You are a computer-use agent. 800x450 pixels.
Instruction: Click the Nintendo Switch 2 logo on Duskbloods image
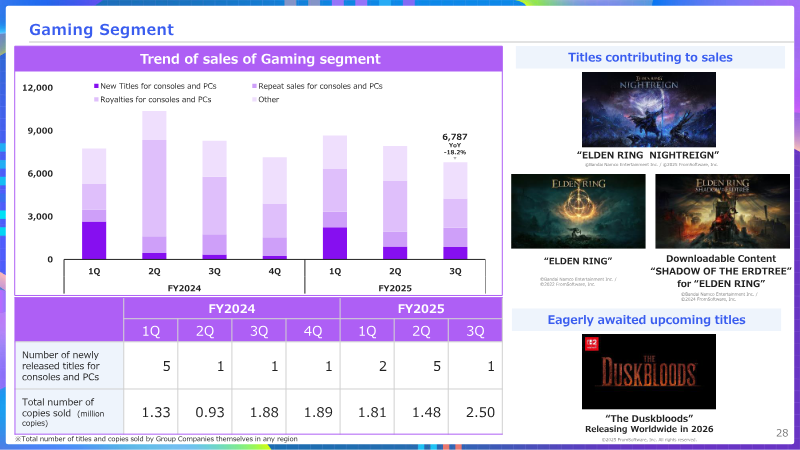tap(591, 344)
